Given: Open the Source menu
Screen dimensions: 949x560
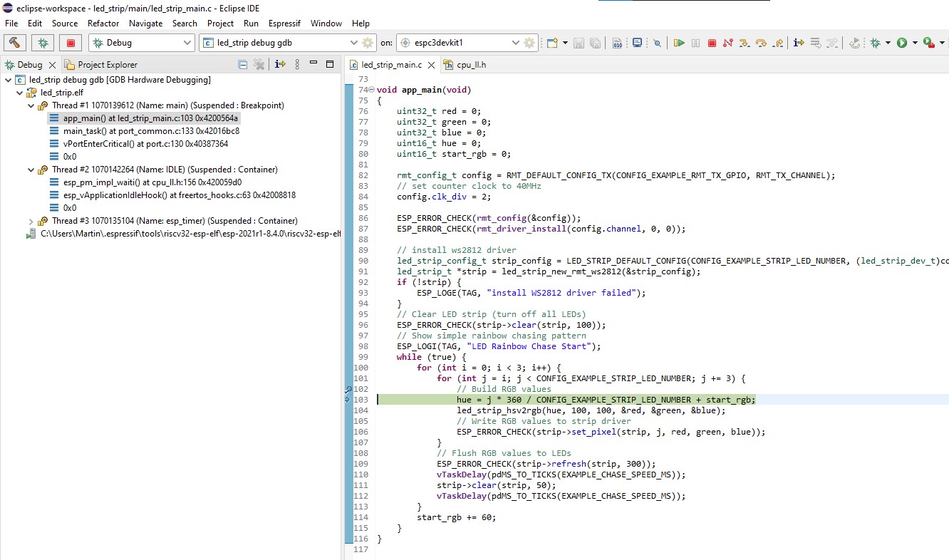Looking at the screenshot, I should [65, 24].
